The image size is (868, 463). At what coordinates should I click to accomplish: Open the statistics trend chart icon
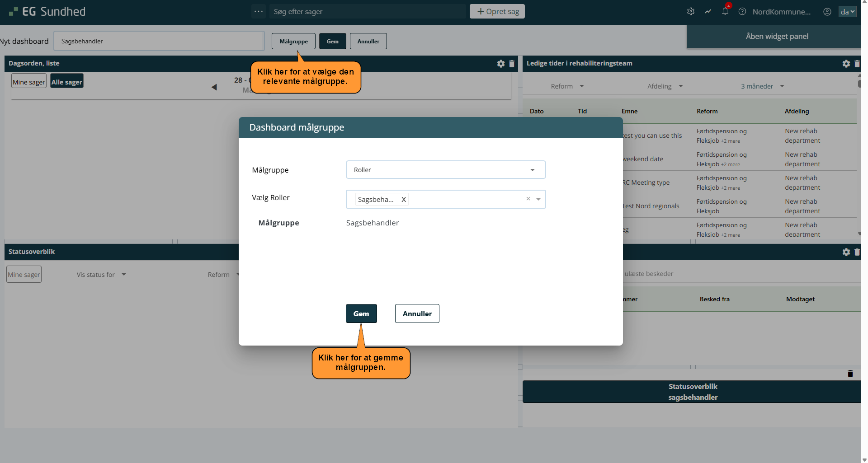coord(708,12)
